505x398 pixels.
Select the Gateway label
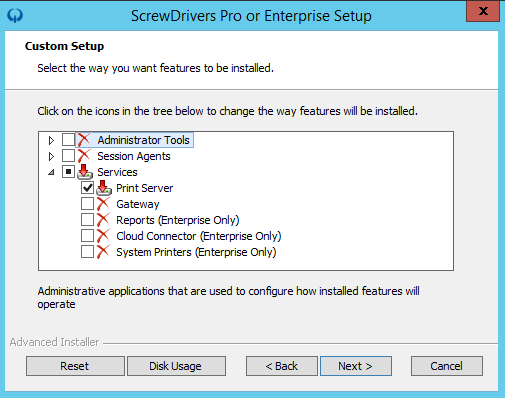(x=138, y=204)
